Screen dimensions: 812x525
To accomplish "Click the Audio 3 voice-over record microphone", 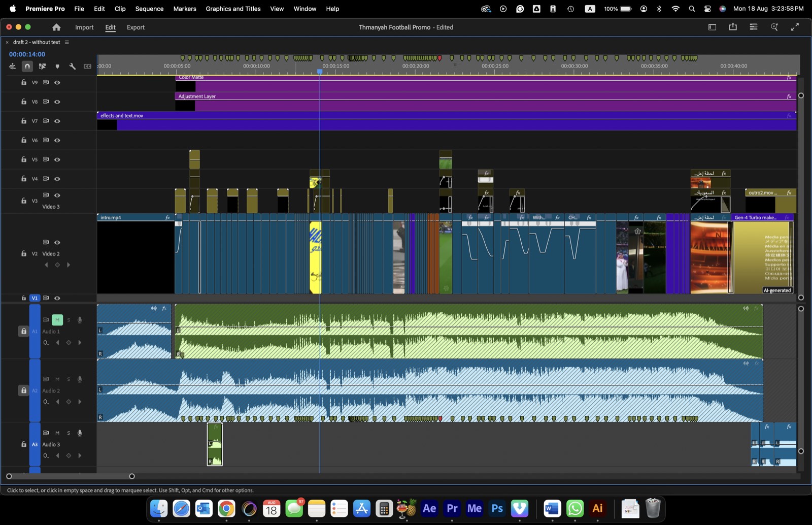I will coord(80,433).
